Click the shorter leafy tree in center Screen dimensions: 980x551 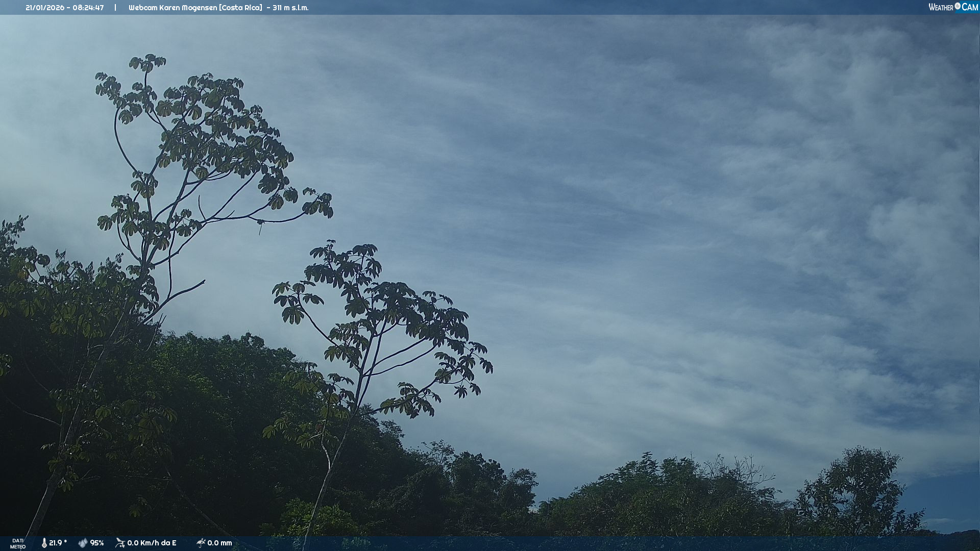pyautogui.click(x=388, y=316)
